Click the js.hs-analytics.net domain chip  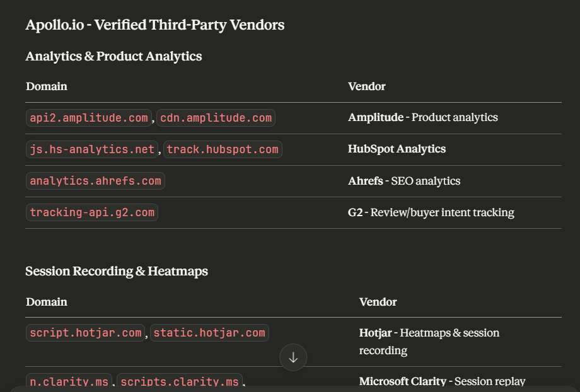[92, 149]
